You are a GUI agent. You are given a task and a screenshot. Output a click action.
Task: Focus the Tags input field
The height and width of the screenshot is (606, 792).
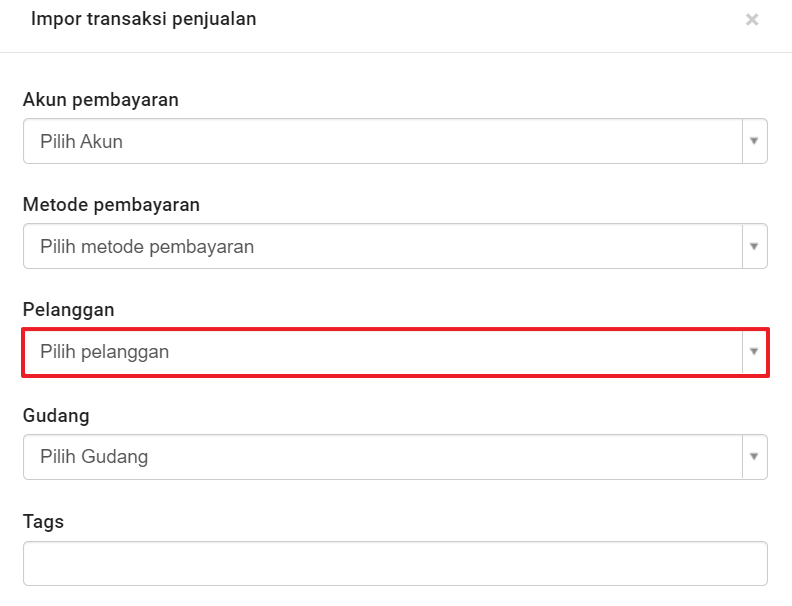coord(395,563)
